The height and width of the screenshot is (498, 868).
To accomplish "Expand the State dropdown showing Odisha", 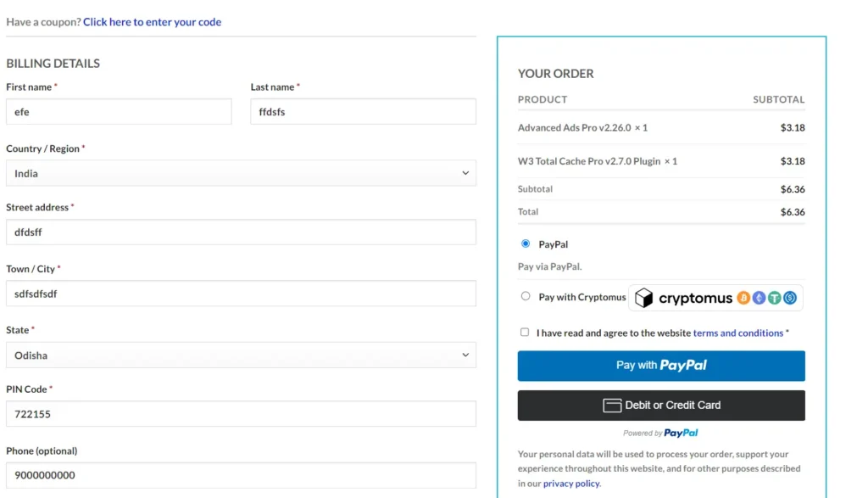I will (241, 355).
